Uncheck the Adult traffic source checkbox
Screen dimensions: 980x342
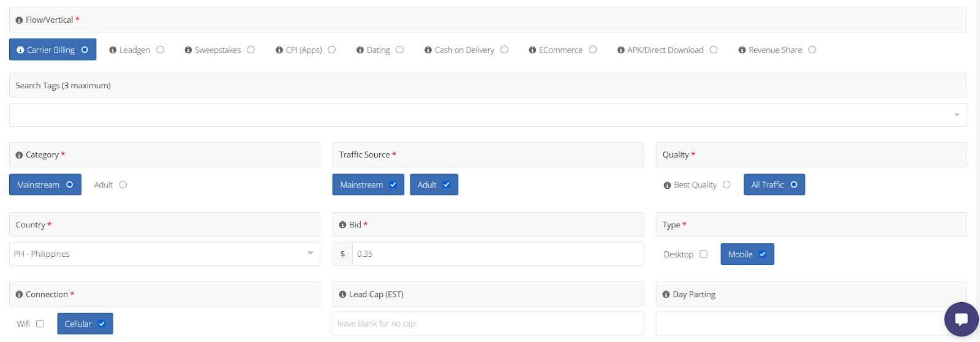[447, 184]
